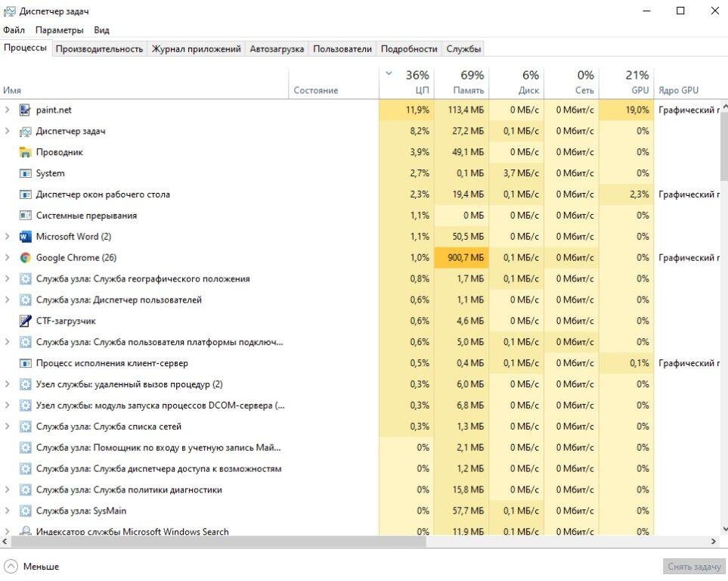Sort by the ЦП column header

point(407,82)
